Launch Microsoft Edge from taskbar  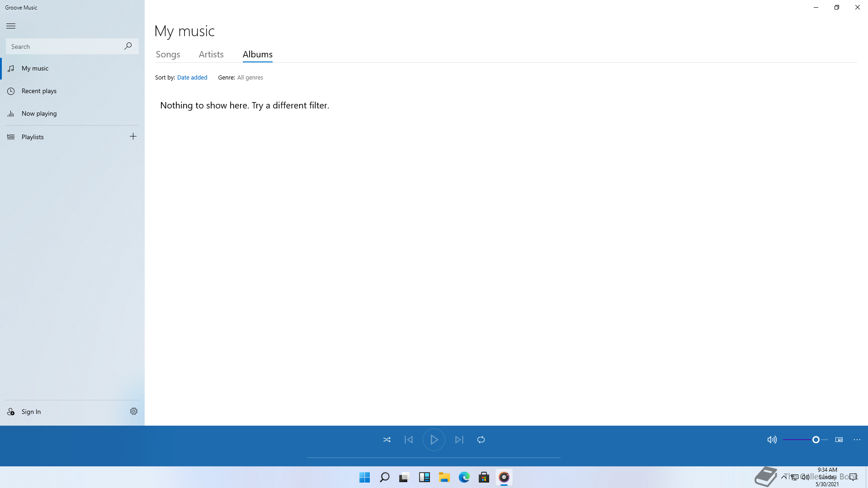click(464, 477)
